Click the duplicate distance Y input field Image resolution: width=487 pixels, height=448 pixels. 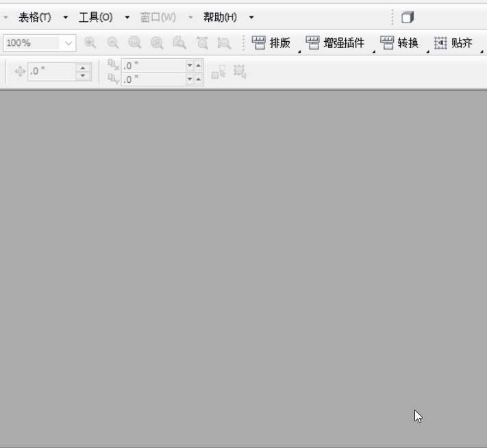pyautogui.click(x=153, y=79)
